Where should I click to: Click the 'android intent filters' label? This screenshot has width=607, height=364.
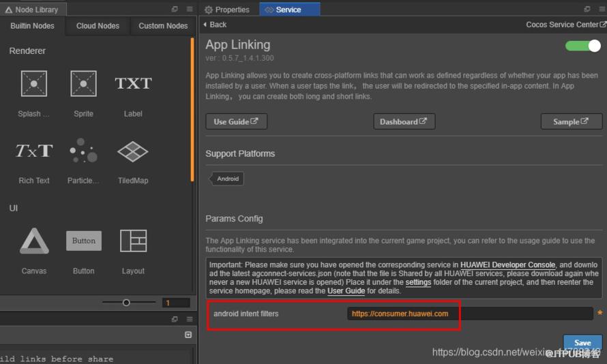(246, 314)
